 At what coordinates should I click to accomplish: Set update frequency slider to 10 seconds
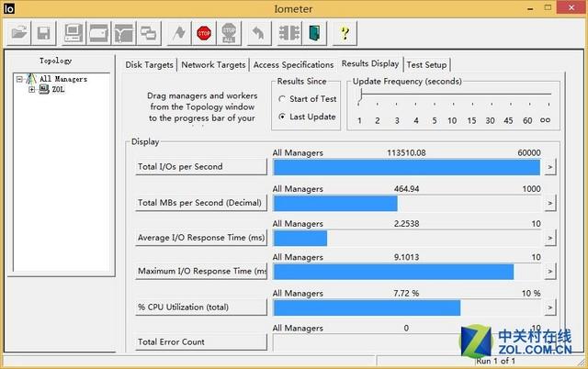pos(452,120)
